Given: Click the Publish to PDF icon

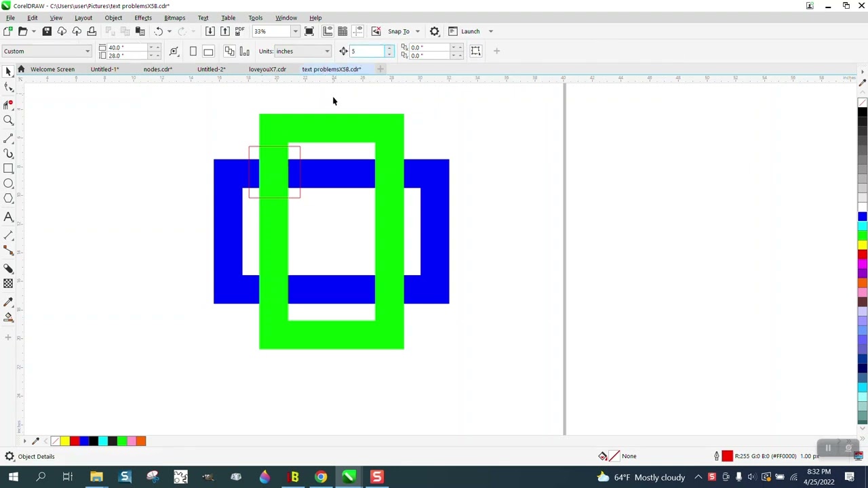Looking at the screenshot, I should tap(239, 31).
